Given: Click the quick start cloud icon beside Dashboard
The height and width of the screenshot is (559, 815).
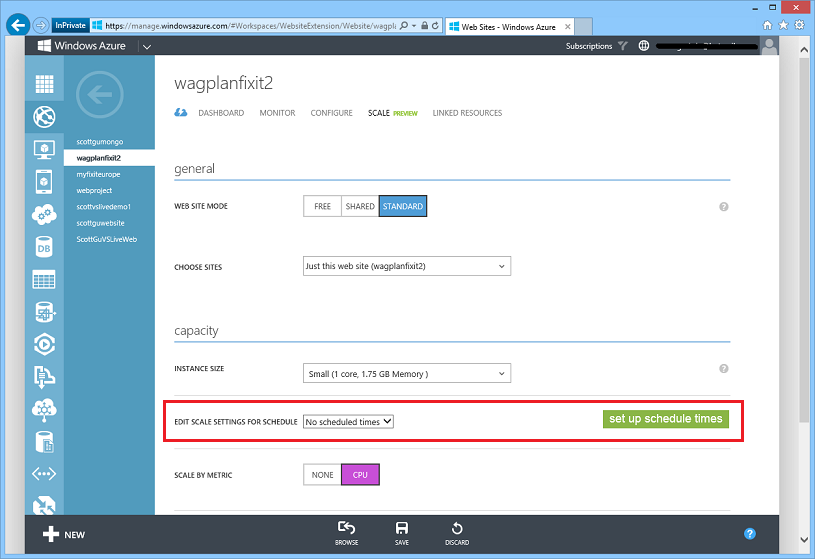Looking at the screenshot, I should 180,113.
